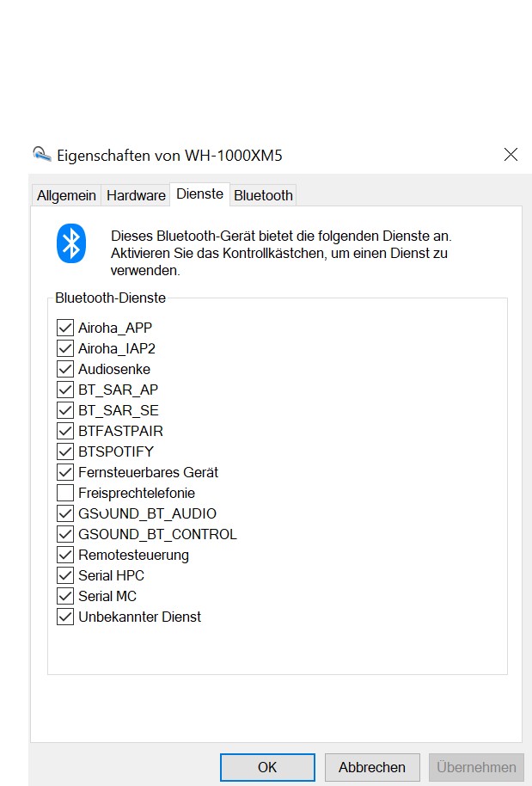Switch to the Allgemein tab
This screenshot has height=786, width=532.
[x=65, y=195]
